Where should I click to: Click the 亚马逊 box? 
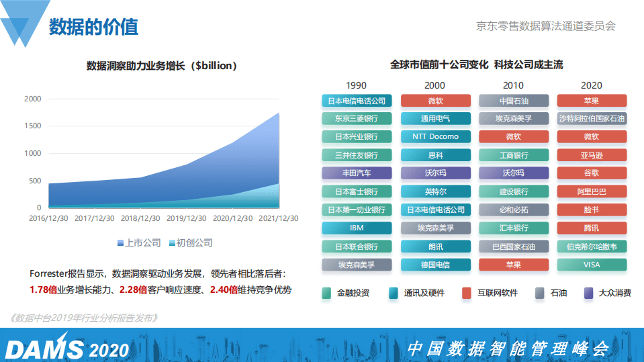[x=592, y=155]
